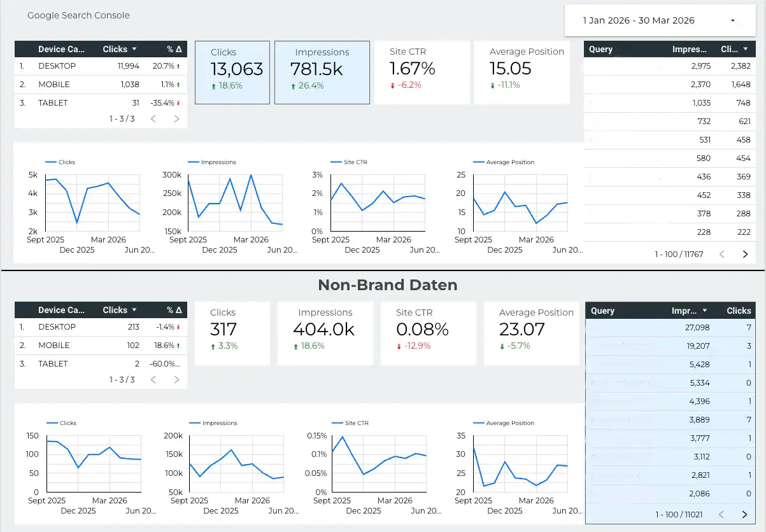The height and width of the screenshot is (532, 766).
Task: Sort Non-Brand Query table by Impressions header
Action: (x=690, y=311)
